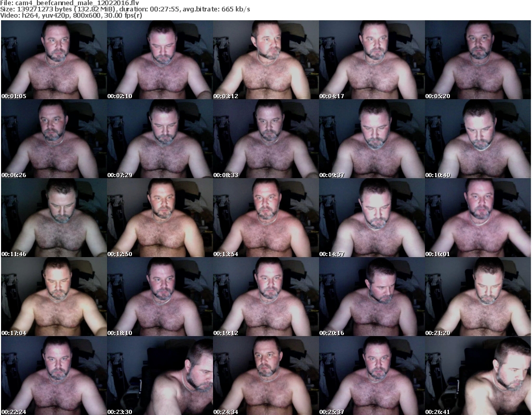The height and width of the screenshot is (415, 532).
Task: Choose the frame stamped 00:20:16
Action: click(x=372, y=297)
